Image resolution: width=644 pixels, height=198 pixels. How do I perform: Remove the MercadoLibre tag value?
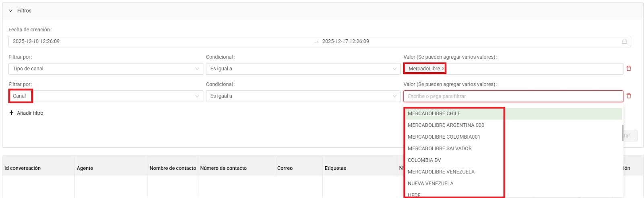coord(443,69)
